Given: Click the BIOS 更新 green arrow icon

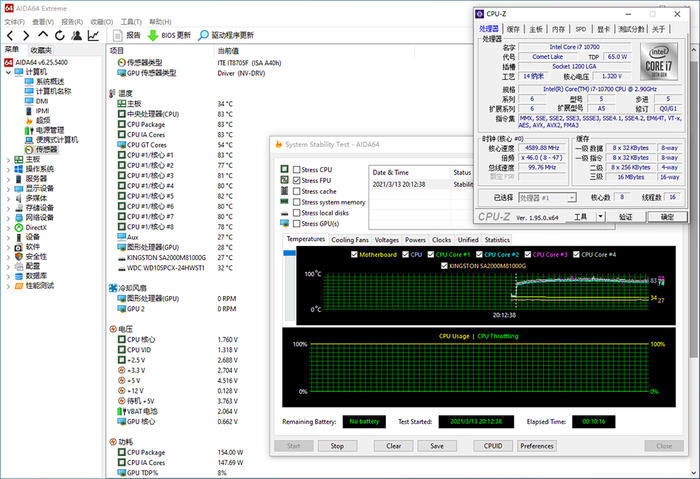Looking at the screenshot, I should pyautogui.click(x=153, y=35).
